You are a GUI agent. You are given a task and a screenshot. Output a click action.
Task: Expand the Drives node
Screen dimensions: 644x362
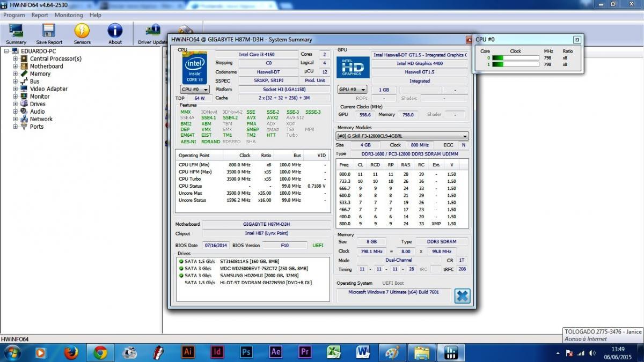coord(15,104)
